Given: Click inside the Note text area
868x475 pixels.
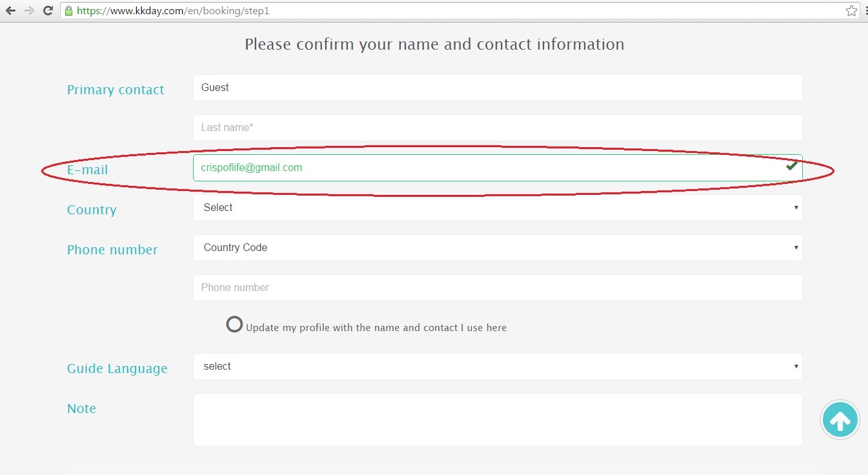Looking at the screenshot, I should (497, 419).
